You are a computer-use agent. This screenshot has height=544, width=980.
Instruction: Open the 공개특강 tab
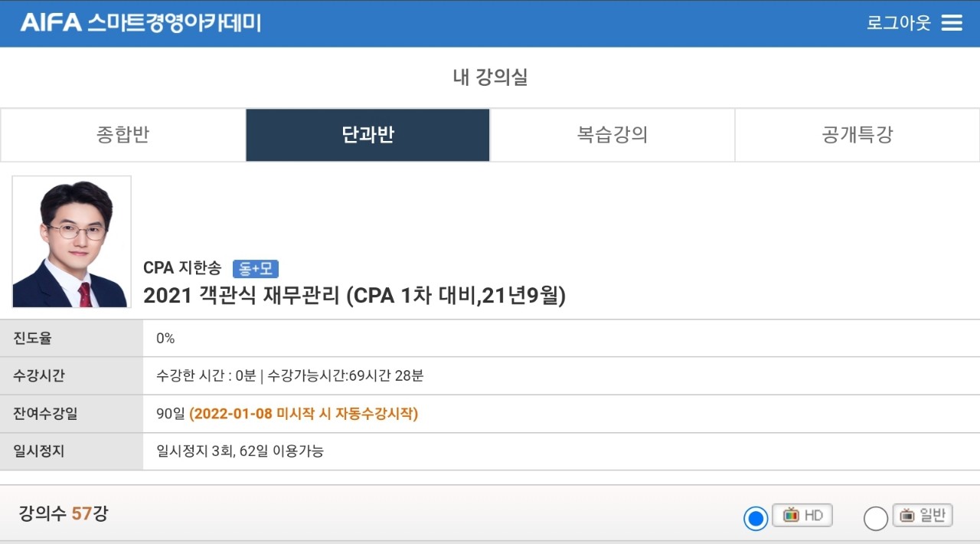pyautogui.click(x=857, y=135)
